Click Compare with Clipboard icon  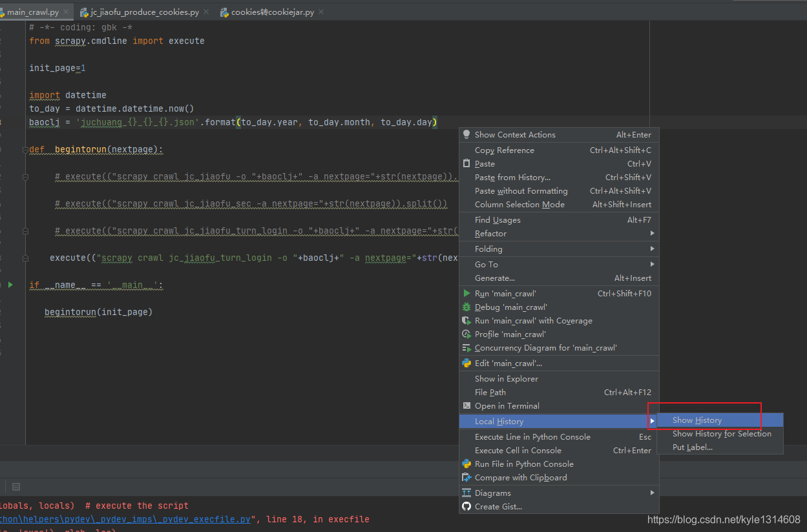[x=466, y=478]
